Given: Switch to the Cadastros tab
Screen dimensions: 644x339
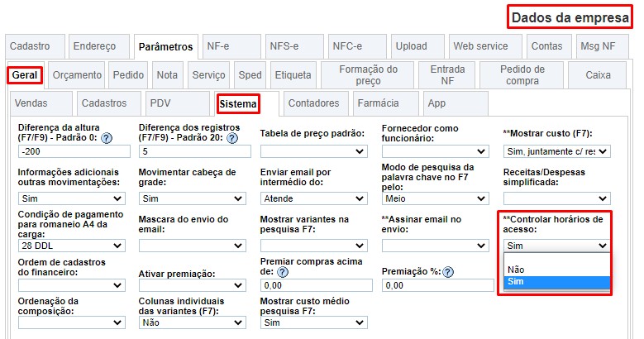Looking at the screenshot, I should point(109,103).
